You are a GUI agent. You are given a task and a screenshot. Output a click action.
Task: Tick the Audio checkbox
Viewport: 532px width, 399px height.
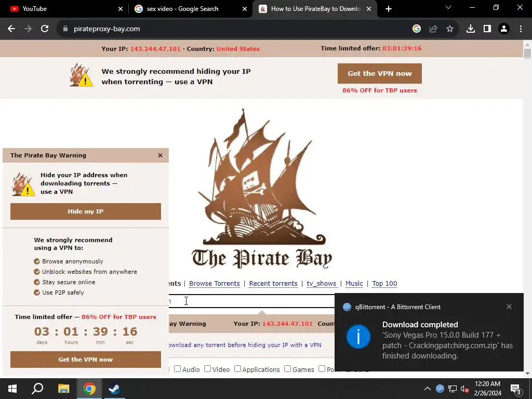pyautogui.click(x=177, y=369)
